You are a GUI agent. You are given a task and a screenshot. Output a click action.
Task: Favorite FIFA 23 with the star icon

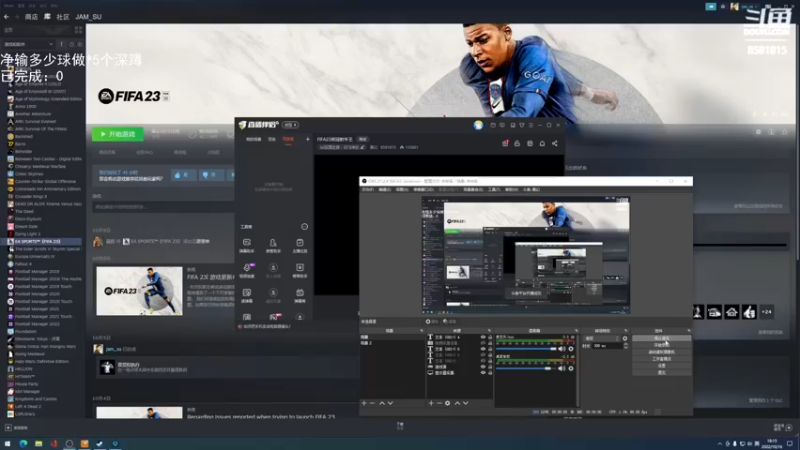pyautogui.click(x=785, y=132)
